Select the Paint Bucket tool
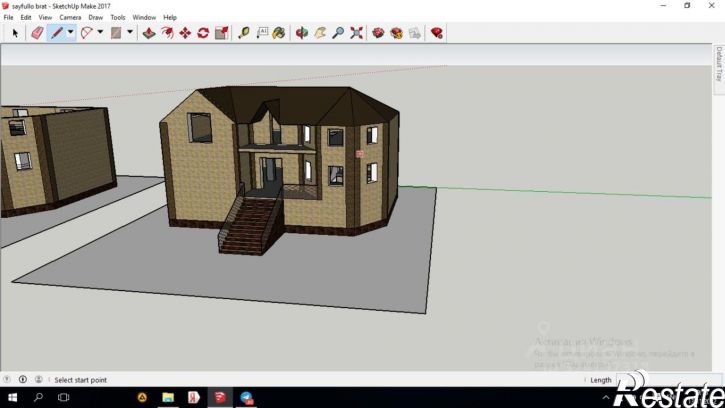This screenshot has height=408, width=725. pyautogui.click(x=277, y=33)
